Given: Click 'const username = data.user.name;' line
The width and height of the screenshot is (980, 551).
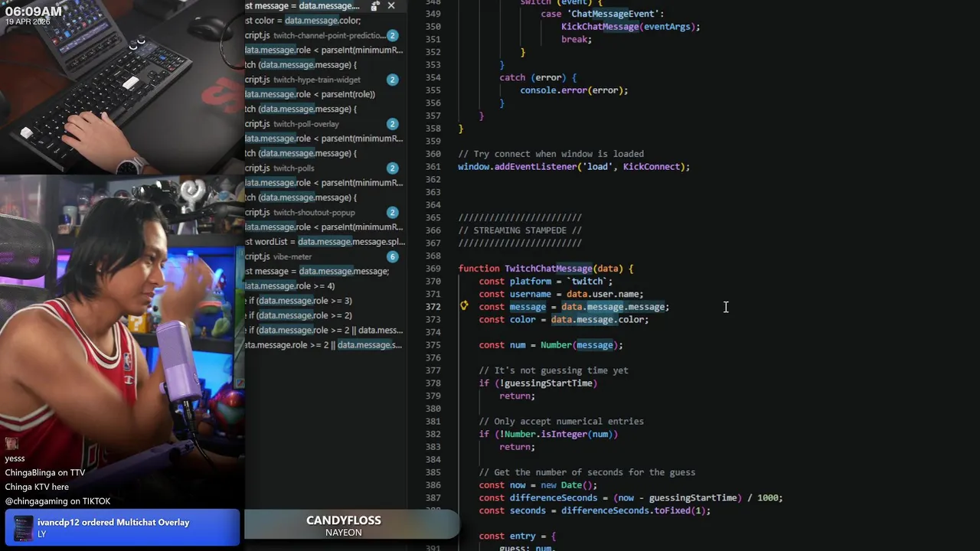Looking at the screenshot, I should pos(561,294).
